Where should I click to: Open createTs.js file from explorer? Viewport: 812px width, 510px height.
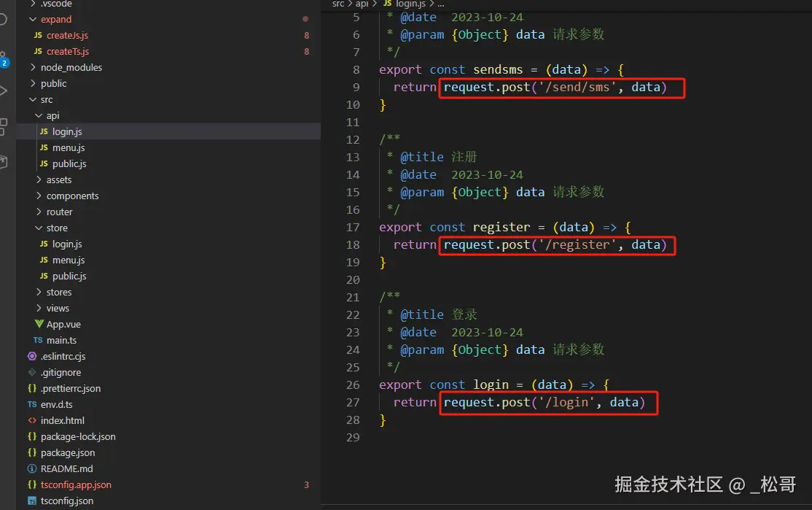(x=67, y=51)
